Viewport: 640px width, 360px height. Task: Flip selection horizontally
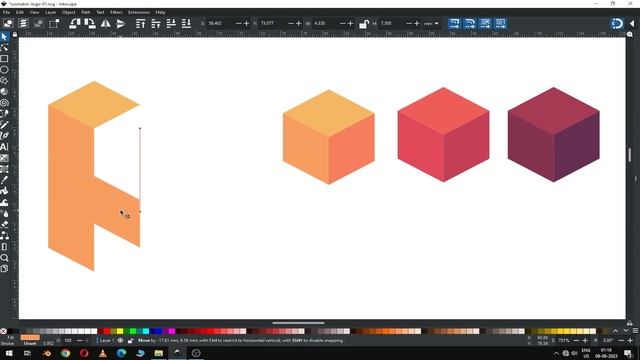click(105, 23)
